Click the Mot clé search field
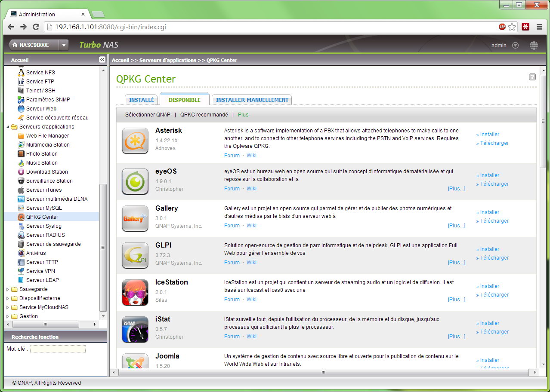The width and height of the screenshot is (550, 392). pyautogui.click(x=58, y=349)
